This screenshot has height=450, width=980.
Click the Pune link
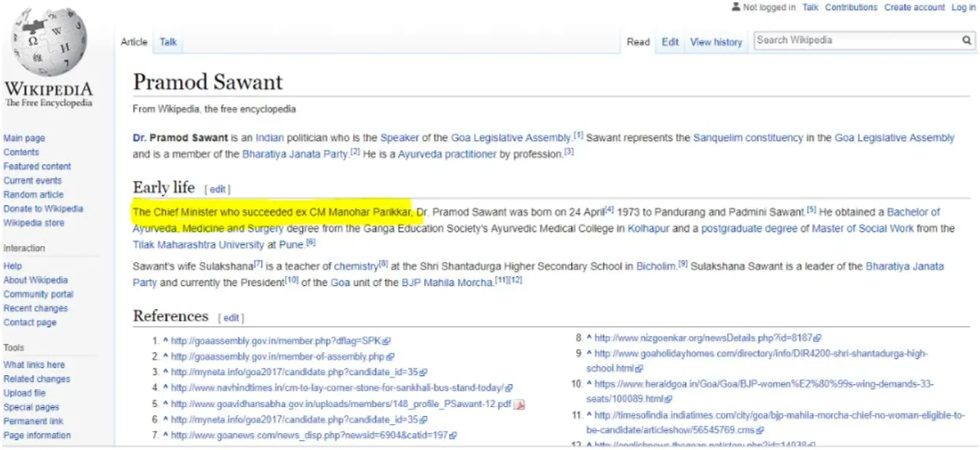pos(292,245)
